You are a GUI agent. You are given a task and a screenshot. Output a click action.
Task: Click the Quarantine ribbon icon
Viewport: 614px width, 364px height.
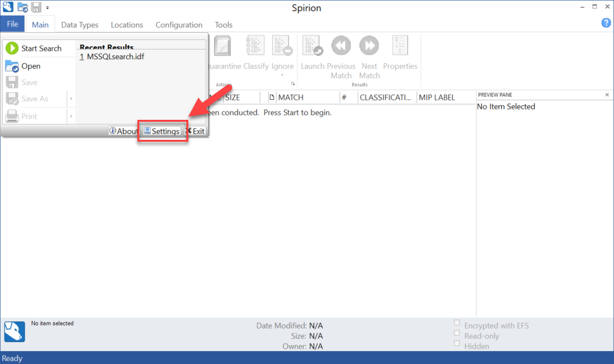click(x=223, y=46)
